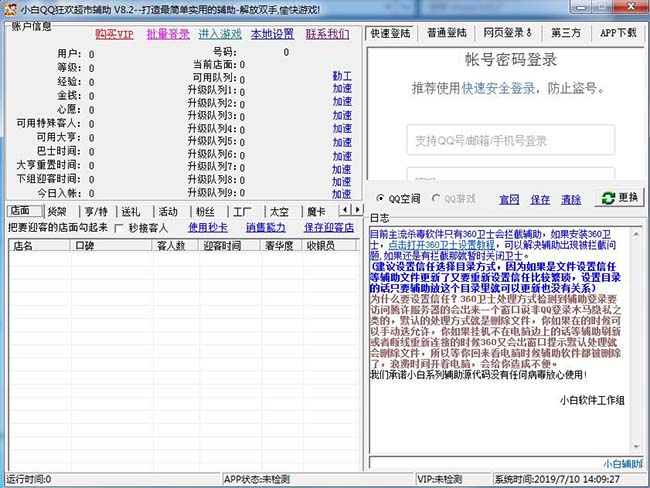
Task: Open the 购买VIP link
Action: [114, 34]
